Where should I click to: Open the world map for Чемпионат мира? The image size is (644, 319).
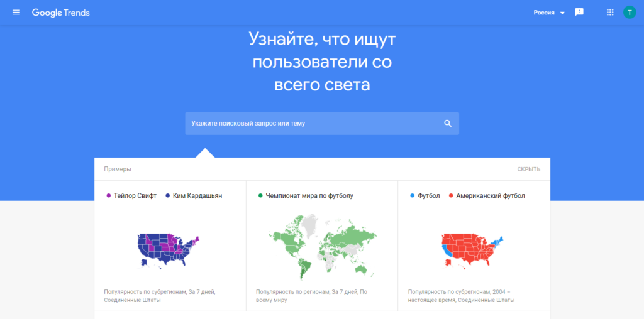point(323,247)
